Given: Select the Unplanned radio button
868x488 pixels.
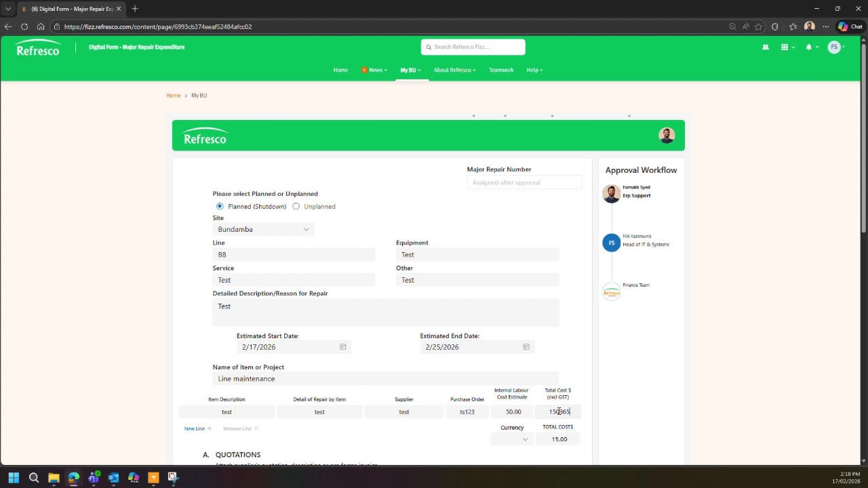Looking at the screenshot, I should tap(296, 206).
